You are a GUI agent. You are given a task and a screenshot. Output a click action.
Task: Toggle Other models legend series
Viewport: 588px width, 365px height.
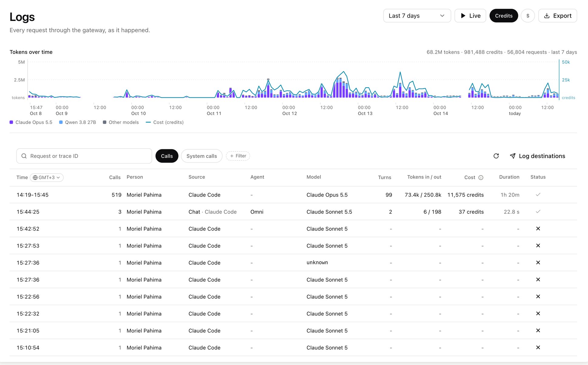click(121, 122)
